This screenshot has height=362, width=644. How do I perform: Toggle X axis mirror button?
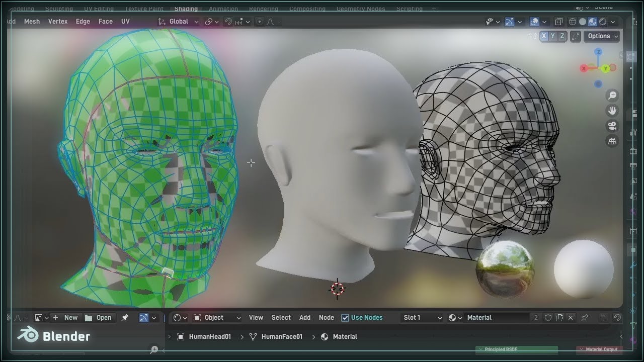(x=544, y=36)
